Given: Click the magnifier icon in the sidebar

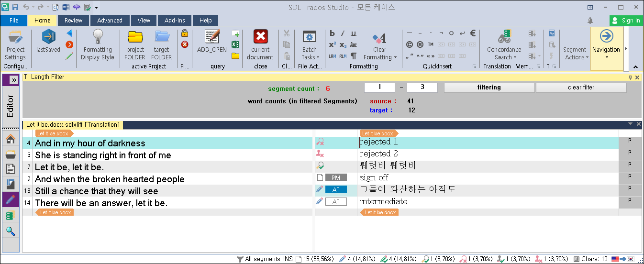Looking at the screenshot, I should [x=11, y=231].
